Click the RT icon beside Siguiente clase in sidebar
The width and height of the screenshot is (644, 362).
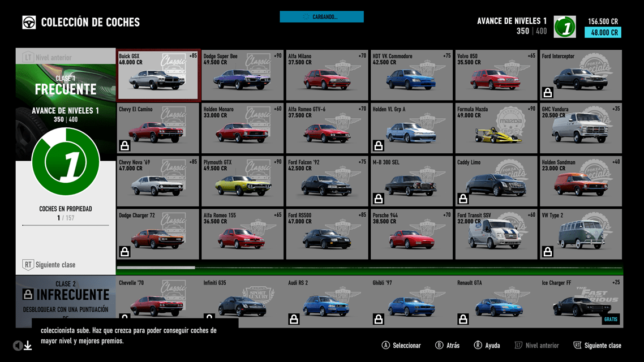[28, 265]
